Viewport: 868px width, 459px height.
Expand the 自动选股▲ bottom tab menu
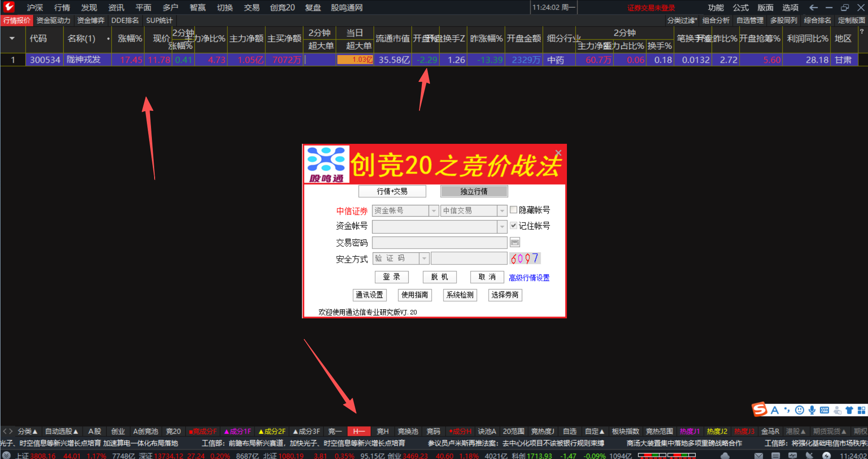click(x=61, y=431)
